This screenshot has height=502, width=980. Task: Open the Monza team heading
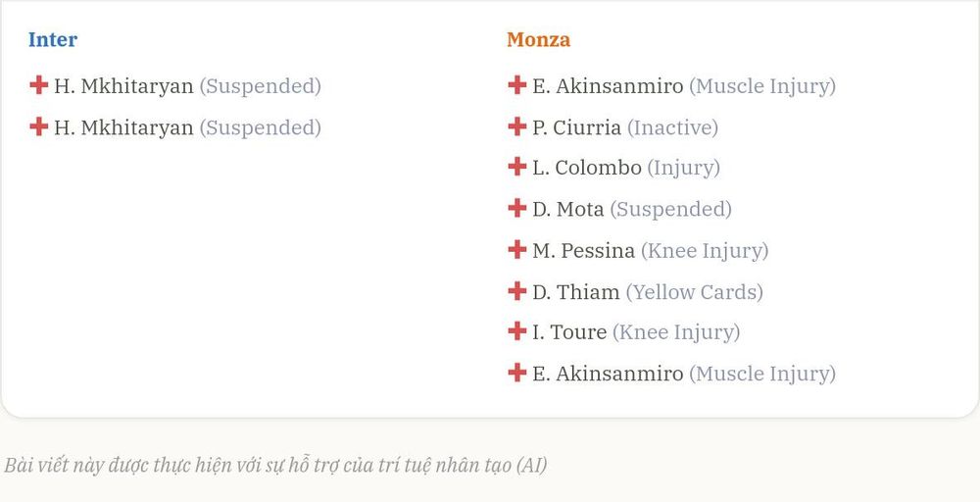[539, 39]
